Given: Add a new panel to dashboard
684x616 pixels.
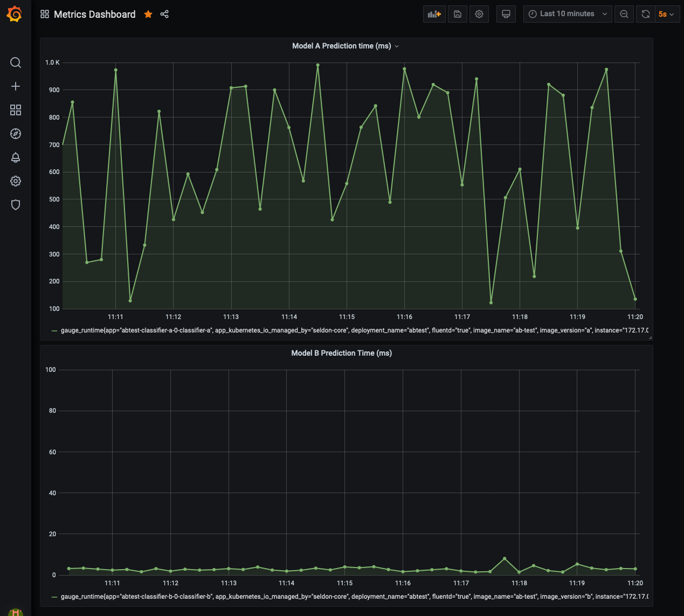Looking at the screenshot, I should [434, 14].
